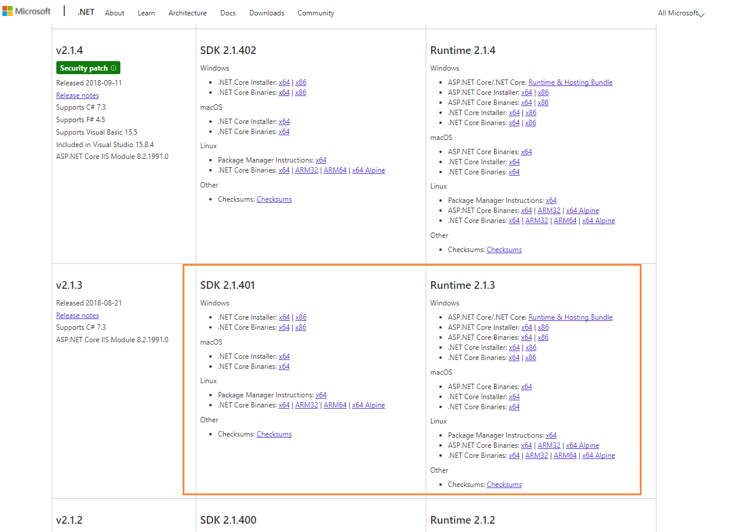
Task: Expand the All Microsoft dropdown
Action: click(681, 13)
